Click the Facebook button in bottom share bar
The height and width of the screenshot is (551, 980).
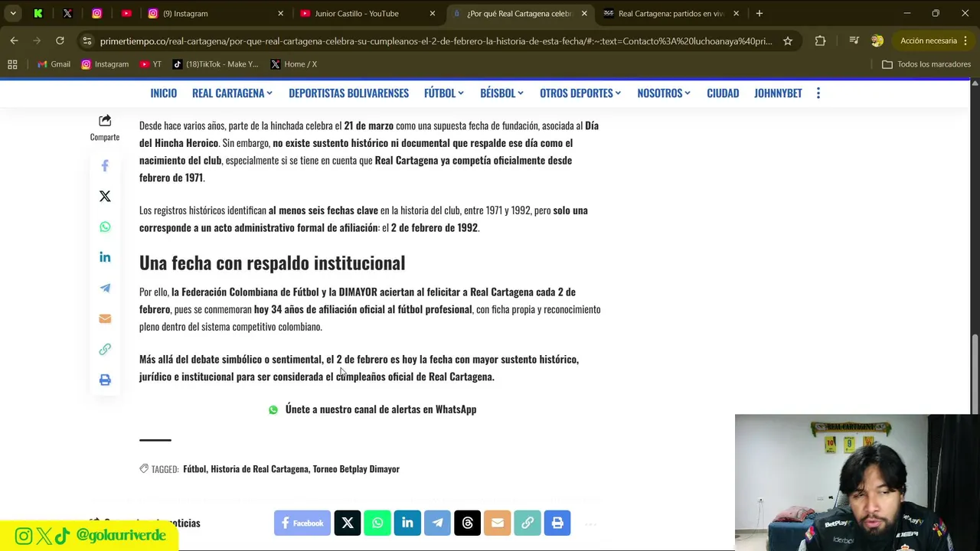pos(302,523)
